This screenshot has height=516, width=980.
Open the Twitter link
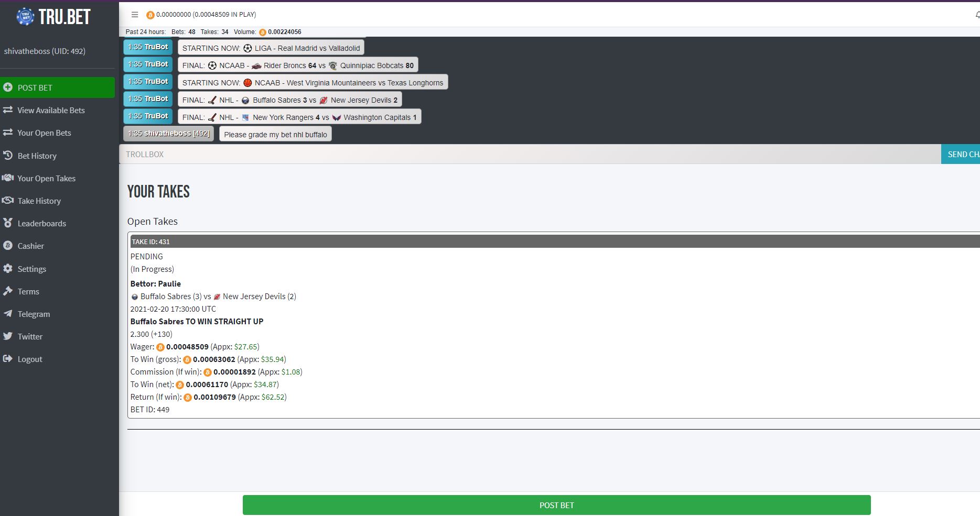pyautogui.click(x=30, y=336)
